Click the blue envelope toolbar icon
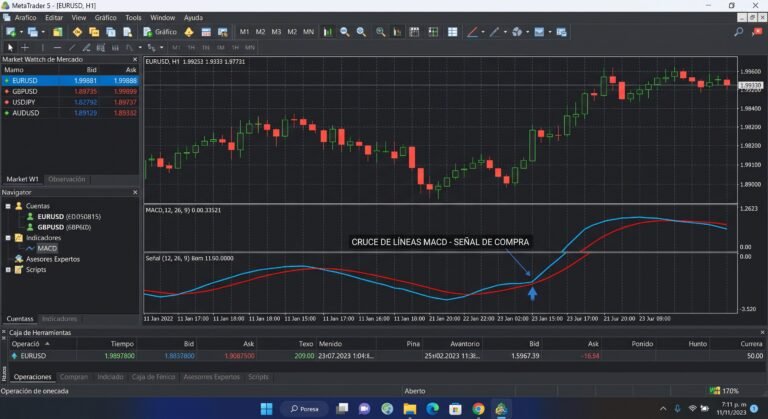The image size is (768, 419). click(539, 32)
